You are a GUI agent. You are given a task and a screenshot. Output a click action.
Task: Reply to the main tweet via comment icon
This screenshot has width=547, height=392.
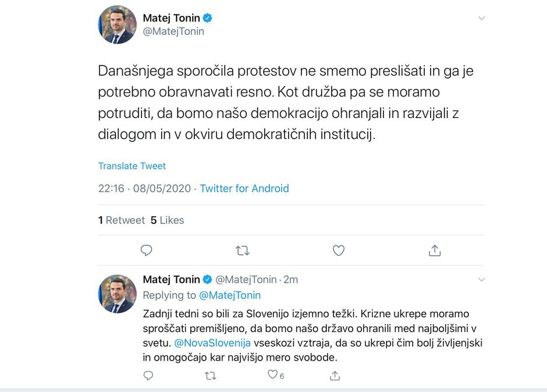(x=147, y=251)
